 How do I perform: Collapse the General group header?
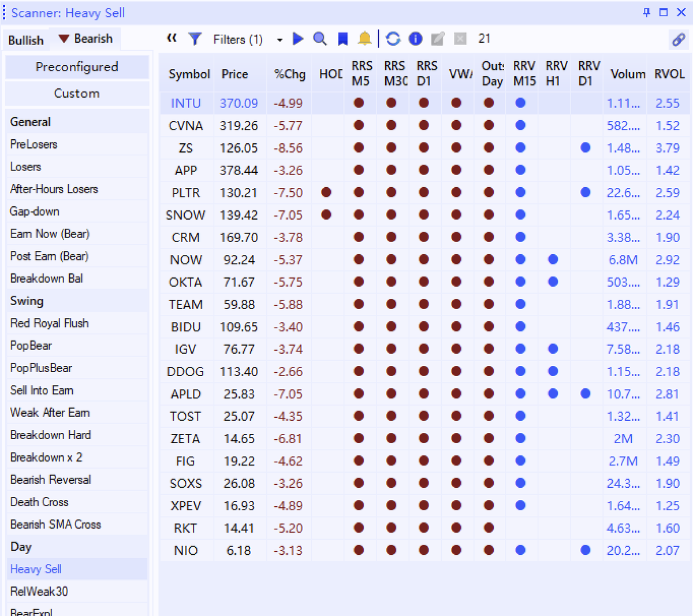[77, 122]
